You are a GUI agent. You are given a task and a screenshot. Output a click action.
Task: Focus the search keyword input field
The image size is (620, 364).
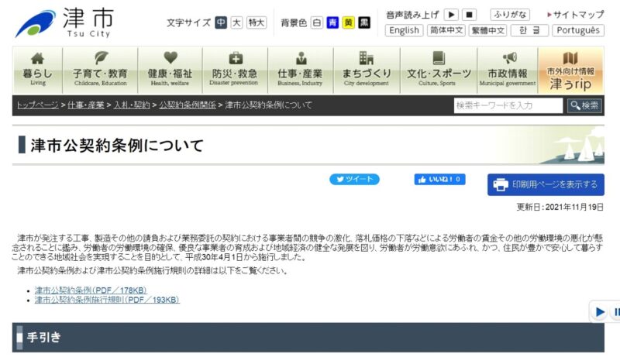(508, 105)
